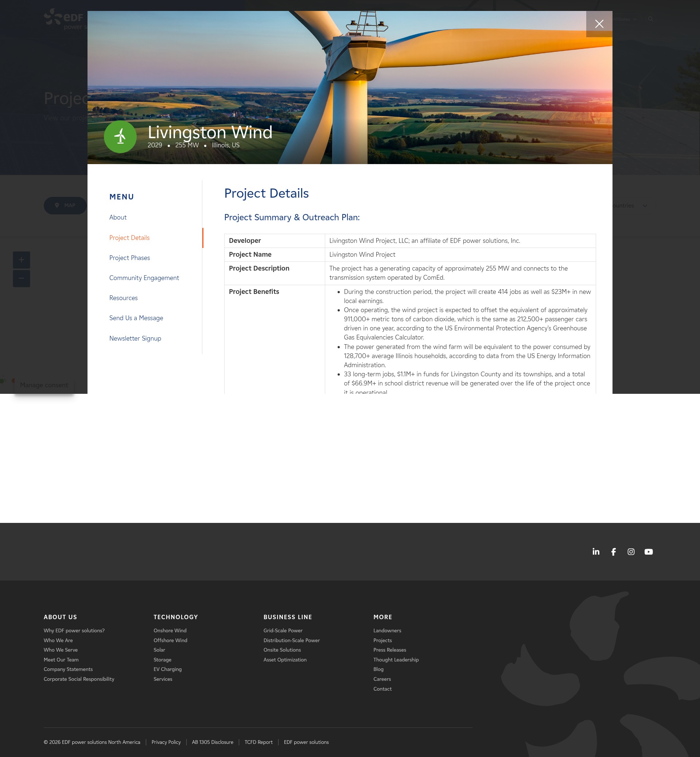700x757 pixels.
Task: Click the MAP view button
Action: (x=65, y=205)
